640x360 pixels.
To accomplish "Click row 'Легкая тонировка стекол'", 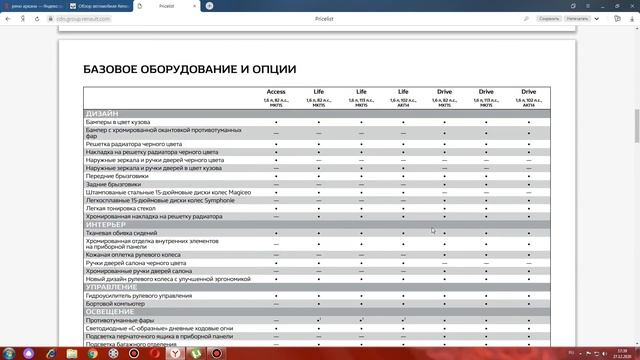I will click(317, 209).
